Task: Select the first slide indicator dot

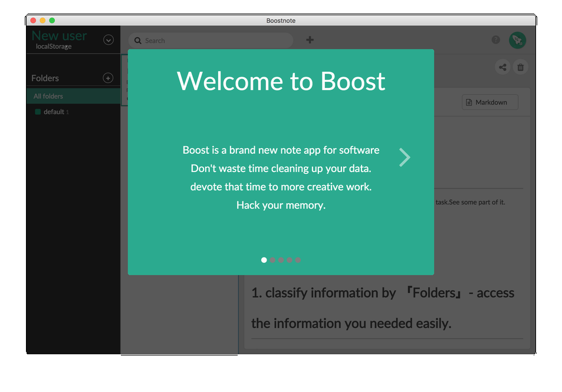Action: click(x=264, y=260)
